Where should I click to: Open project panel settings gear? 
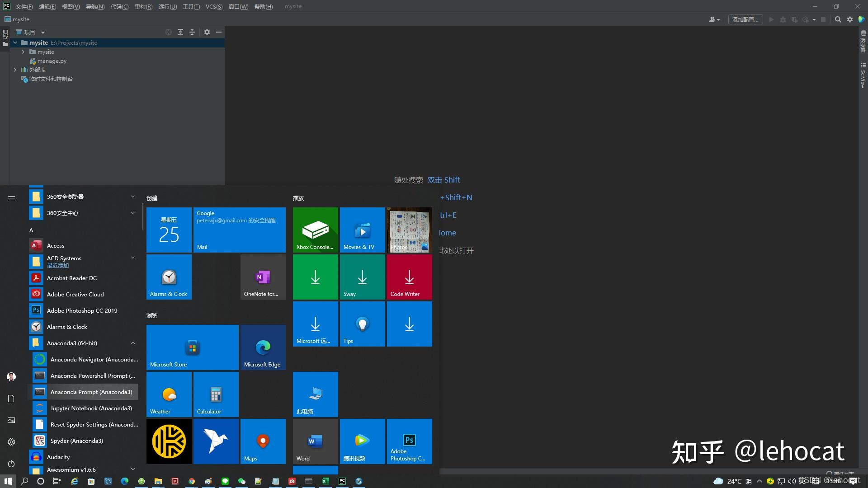tap(207, 32)
